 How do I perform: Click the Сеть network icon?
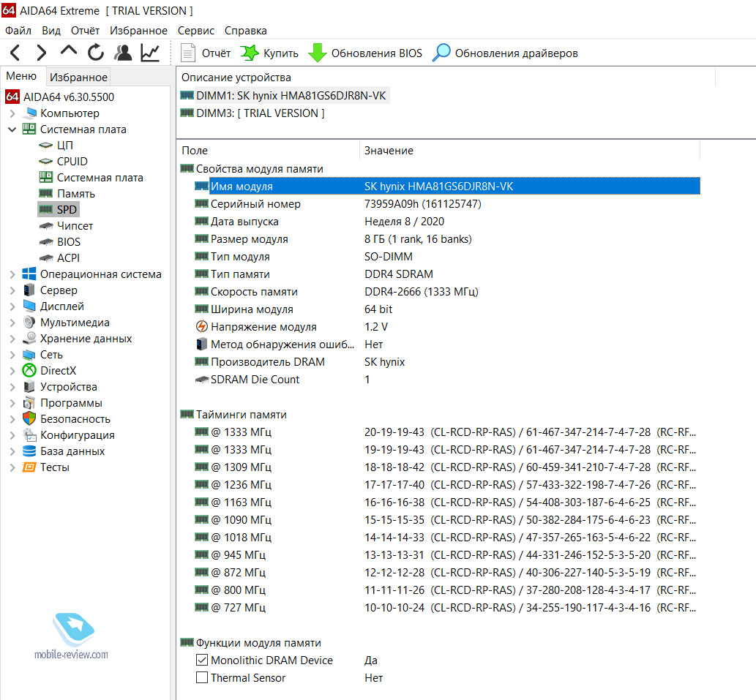[x=29, y=355]
